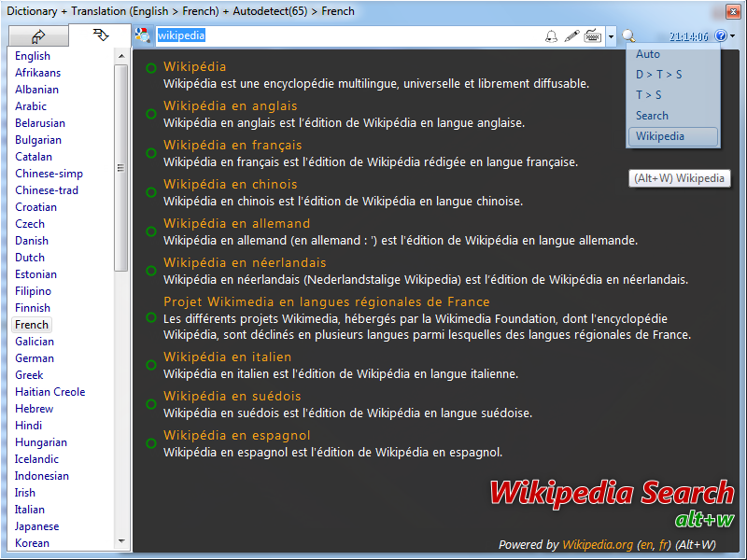This screenshot has height=560, width=747.
Task: Open the Wikipédia result heading
Action: (195, 66)
